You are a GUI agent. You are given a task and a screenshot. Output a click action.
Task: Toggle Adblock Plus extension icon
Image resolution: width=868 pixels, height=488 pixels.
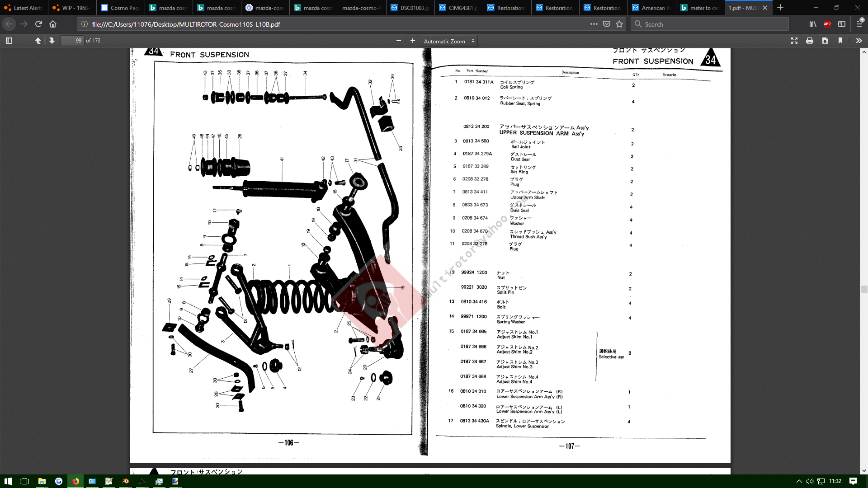pos(827,24)
